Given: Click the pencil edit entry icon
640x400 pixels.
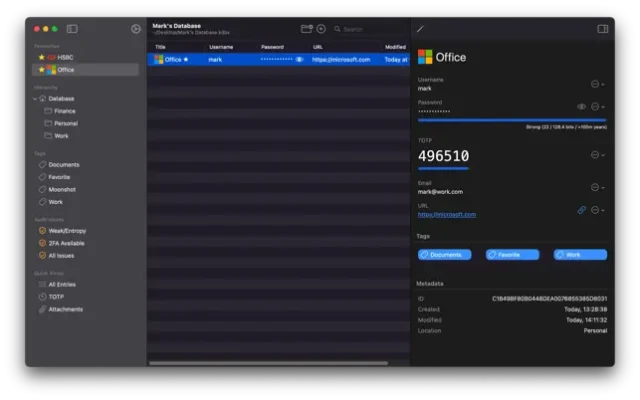Looking at the screenshot, I should [421, 29].
